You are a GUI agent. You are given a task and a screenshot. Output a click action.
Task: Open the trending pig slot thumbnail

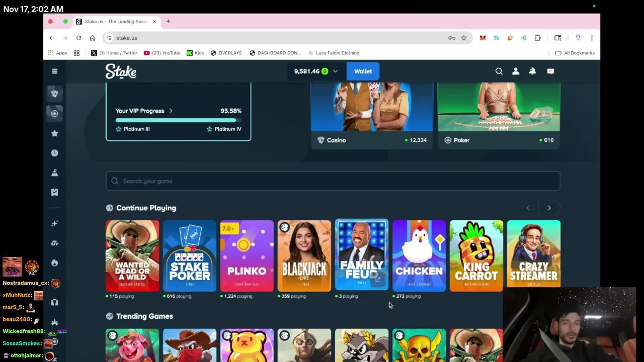coord(132,345)
